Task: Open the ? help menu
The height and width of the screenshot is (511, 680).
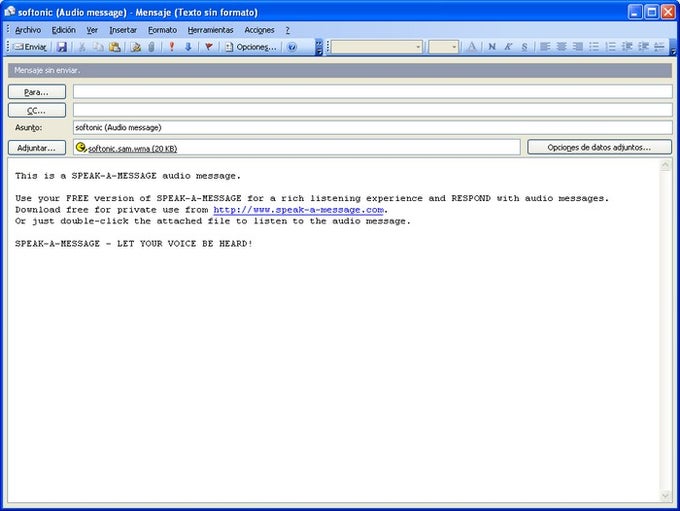Action: click(288, 30)
